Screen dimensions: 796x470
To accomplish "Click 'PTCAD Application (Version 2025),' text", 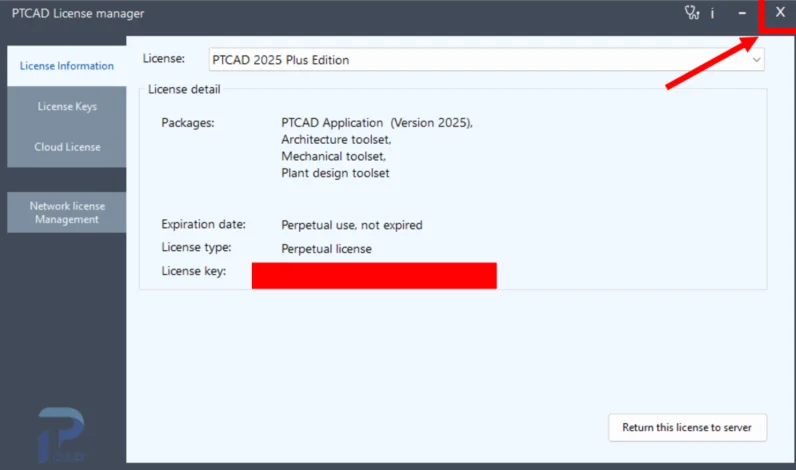I will [377, 123].
